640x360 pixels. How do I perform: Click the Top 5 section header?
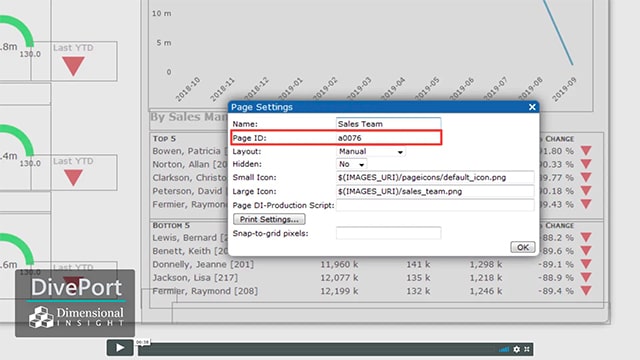pyautogui.click(x=164, y=139)
